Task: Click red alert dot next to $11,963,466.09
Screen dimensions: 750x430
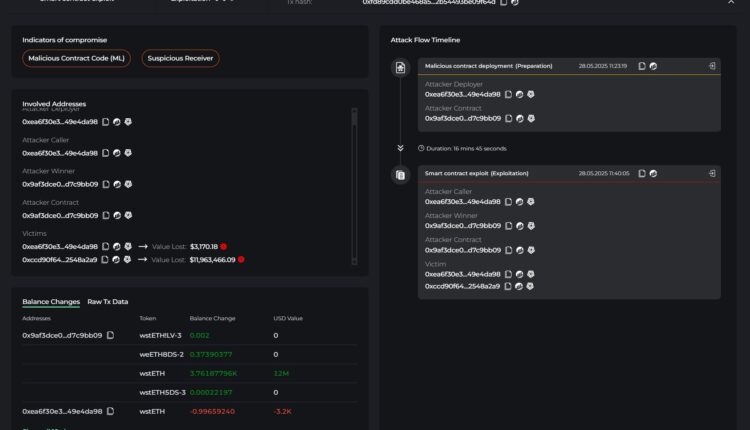Action: pos(241,259)
